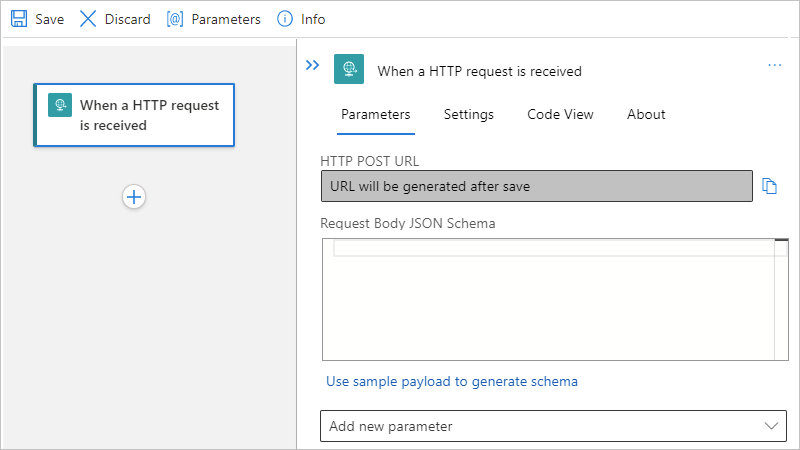Viewport: 800px width, 450px height.
Task: Click the Discard X icon
Action: [x=88, y=19]
